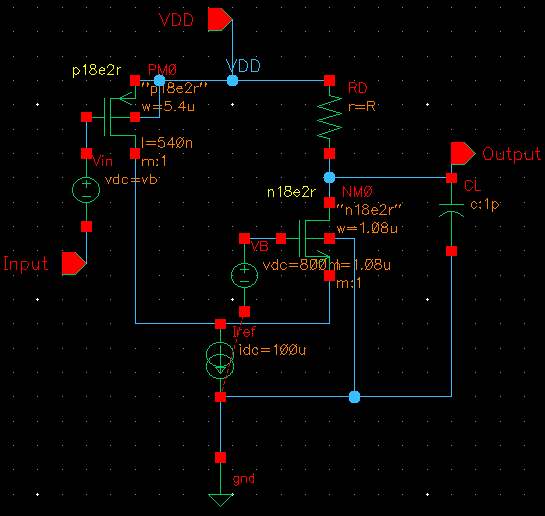Image resolution: width=545 pixels, height=516 pixels.
Task: Select the 'PM0' instance name
Action: pyautogui.click(x=162, y=70)
